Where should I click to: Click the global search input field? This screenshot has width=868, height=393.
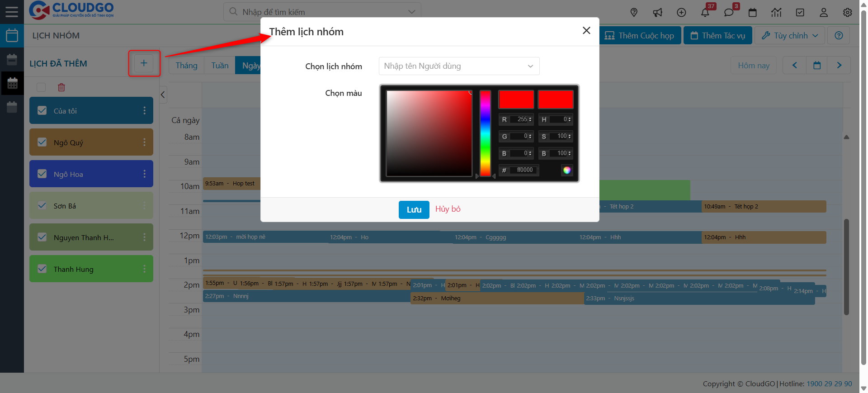322,12
